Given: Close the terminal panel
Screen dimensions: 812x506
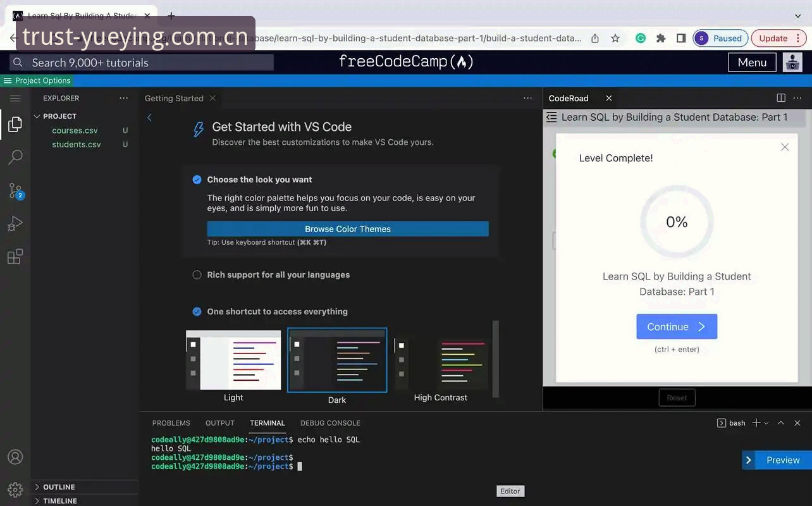Looking at the screenshot, I should point(797,423).
